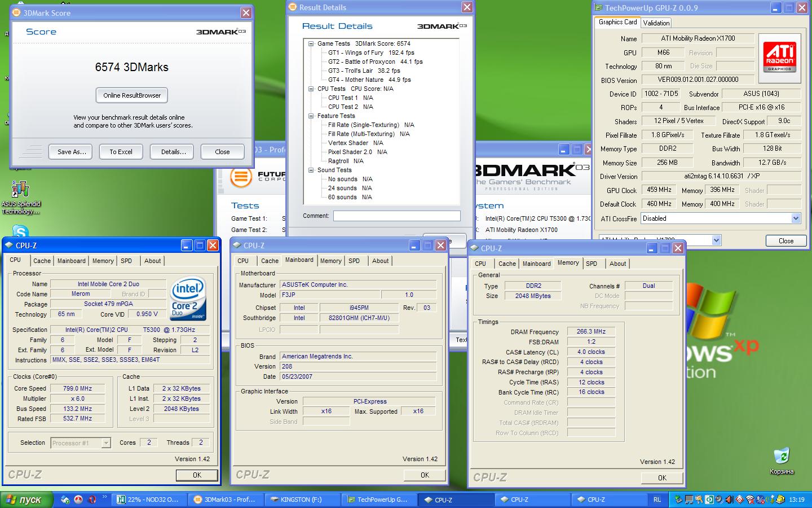Click the Online ResultBrowser button
Viewport: 812px width, 508px height.
coord(132,95)
